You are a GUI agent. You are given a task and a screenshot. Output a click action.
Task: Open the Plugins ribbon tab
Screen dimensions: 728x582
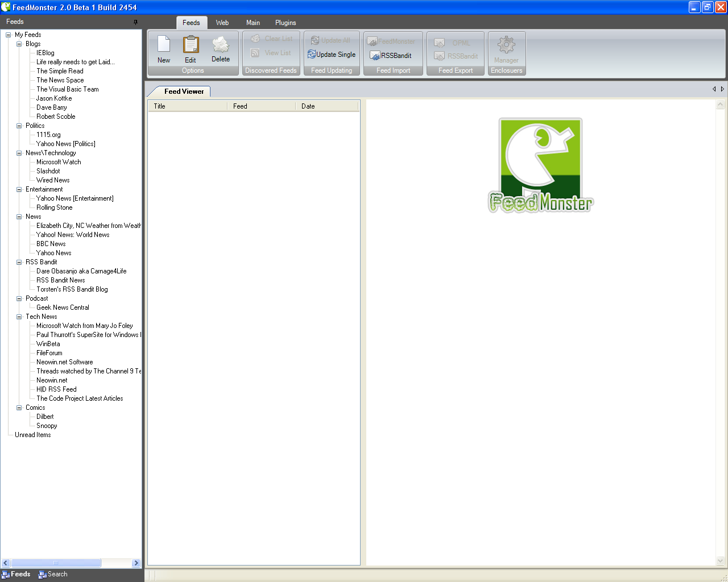coord(286,23)
